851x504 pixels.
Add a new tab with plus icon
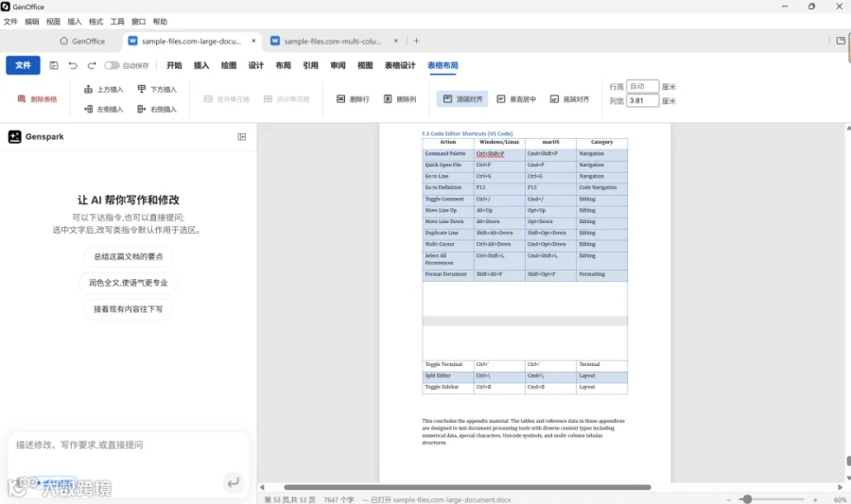point(416,41)
